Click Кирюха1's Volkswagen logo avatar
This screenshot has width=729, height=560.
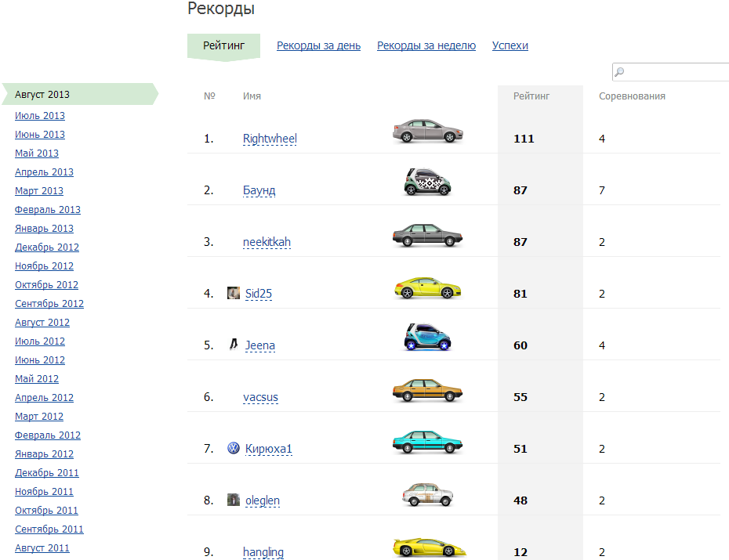click(234, 448)
